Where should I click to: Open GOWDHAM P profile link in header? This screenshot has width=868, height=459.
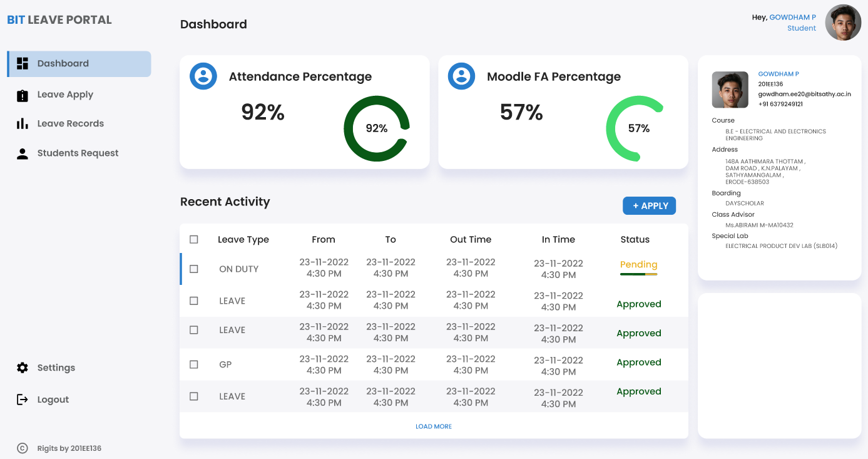click(x=792, y=17)
